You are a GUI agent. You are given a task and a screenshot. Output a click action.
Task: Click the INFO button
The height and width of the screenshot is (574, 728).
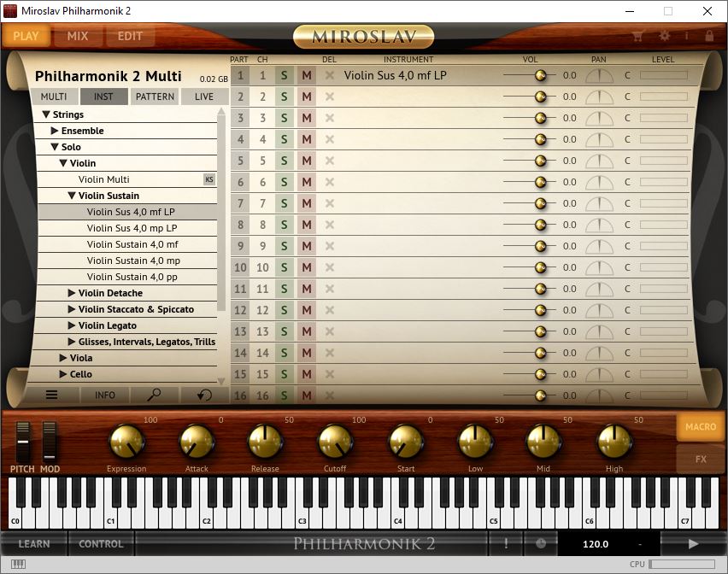coord(105,395)
